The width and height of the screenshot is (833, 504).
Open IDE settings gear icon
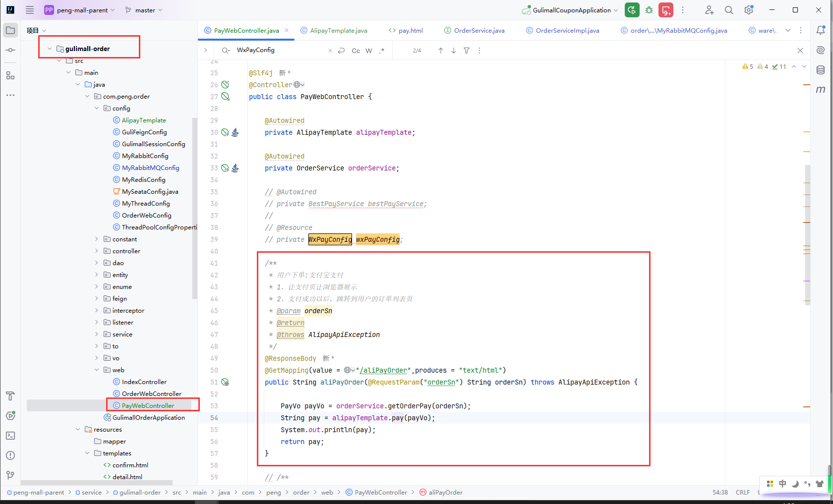pos(749,10)
